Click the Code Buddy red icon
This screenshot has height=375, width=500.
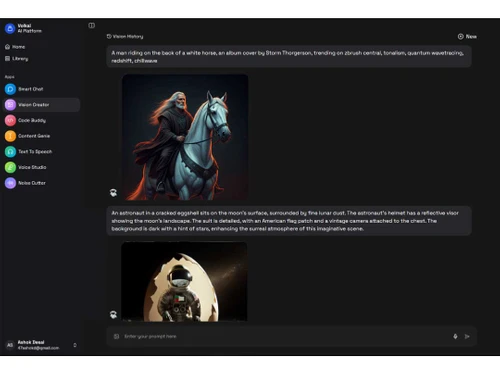(x=10, y=120)
